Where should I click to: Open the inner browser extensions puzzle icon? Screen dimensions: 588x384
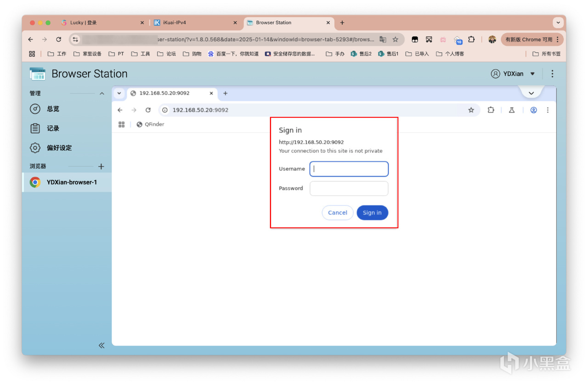tap(491, 110)
